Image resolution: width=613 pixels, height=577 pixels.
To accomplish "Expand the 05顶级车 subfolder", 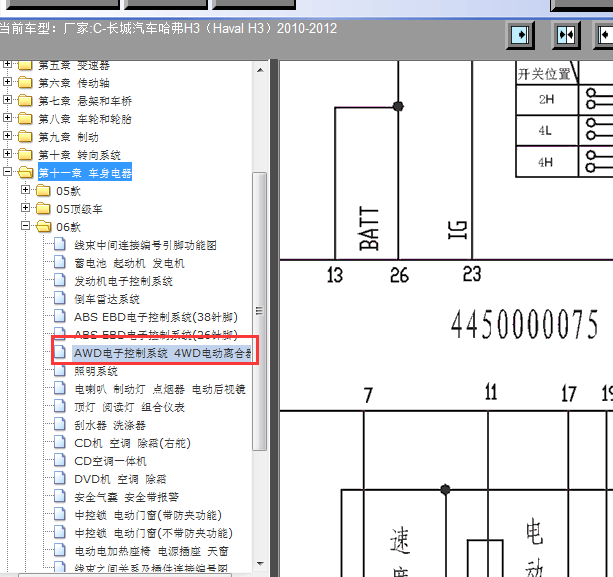I will (x=25, y=208).
